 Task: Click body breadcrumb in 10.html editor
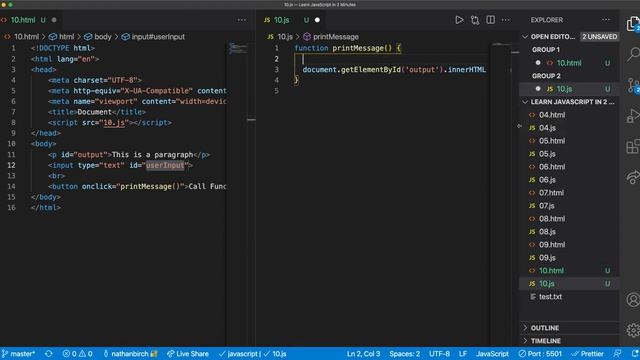(98, 37)
